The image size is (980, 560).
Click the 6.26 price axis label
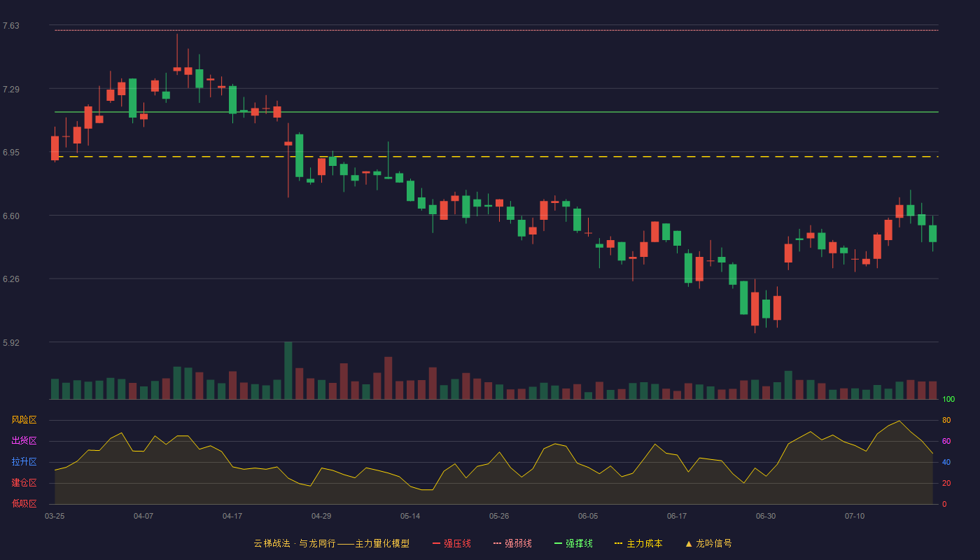click(11, 279)
